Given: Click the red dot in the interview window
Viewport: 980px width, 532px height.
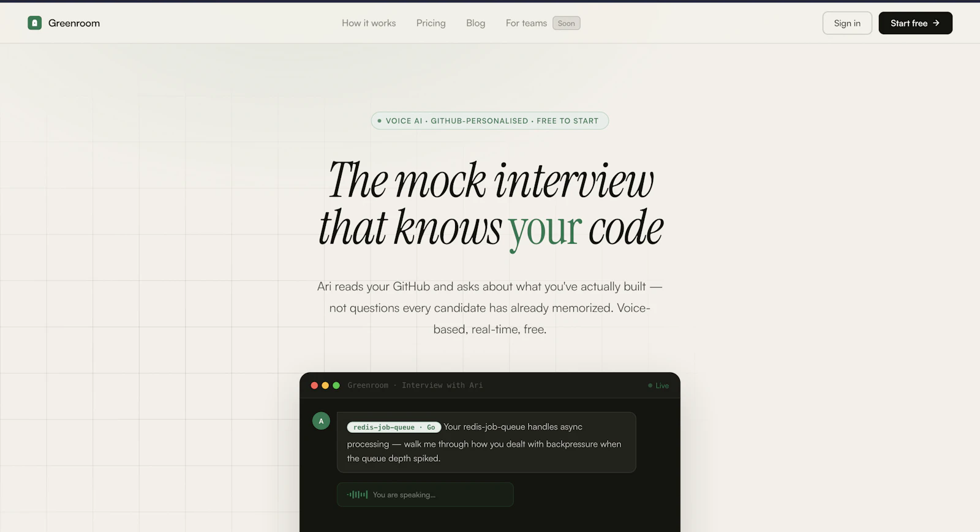Looking at the screenshot, I should (x=314, y=386).
